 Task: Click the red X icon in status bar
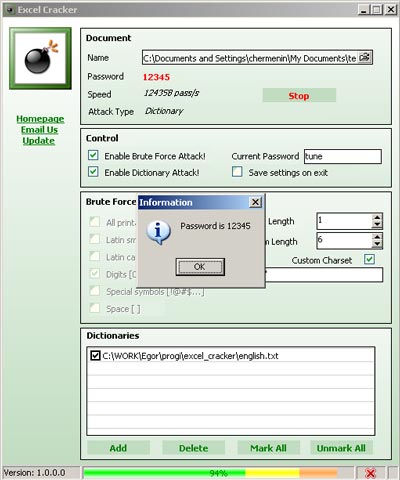click(x=370, y=473)
